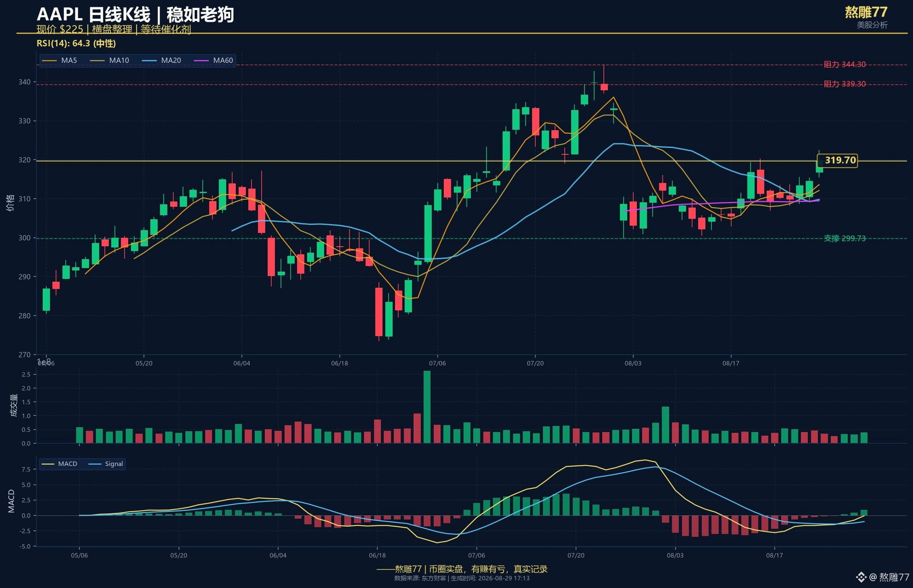Click the "支撑 299.73" support label
913x588 pixels.
[x=844, y=238]
